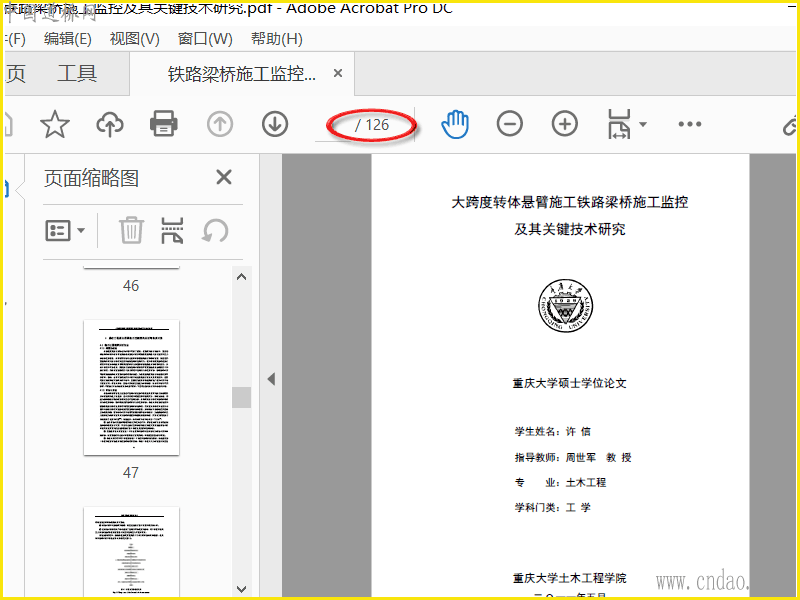Select the hand pan tool
The width and height of the screenshot is (800, 600).
455,124
